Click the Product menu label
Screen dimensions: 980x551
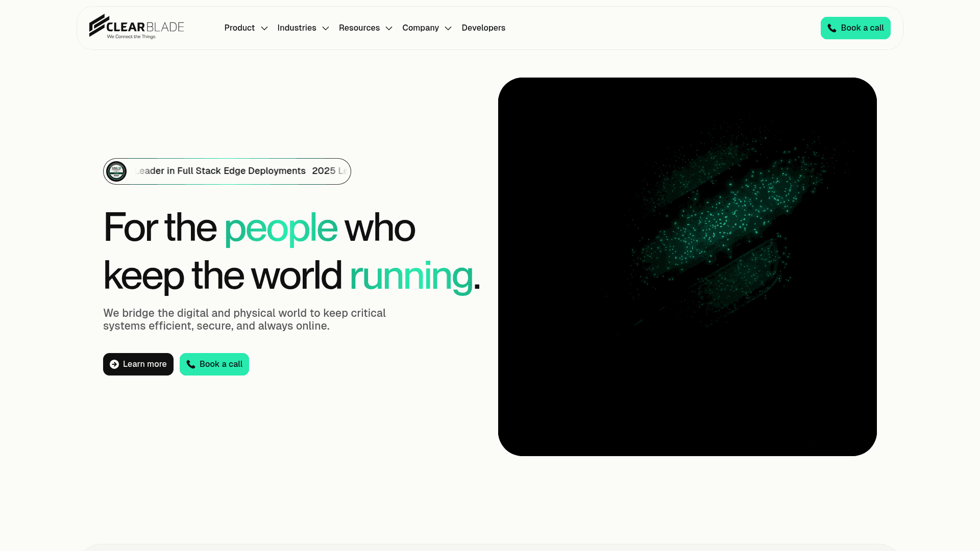click(x=239, y=28)
